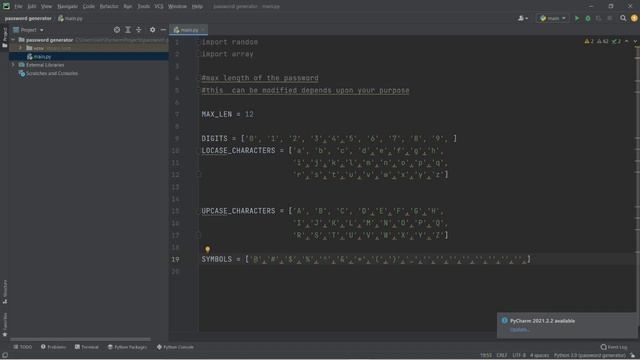Click the orange IDE update icon
Viewport: 640px width, 360px height.
[x=634, y=18]
